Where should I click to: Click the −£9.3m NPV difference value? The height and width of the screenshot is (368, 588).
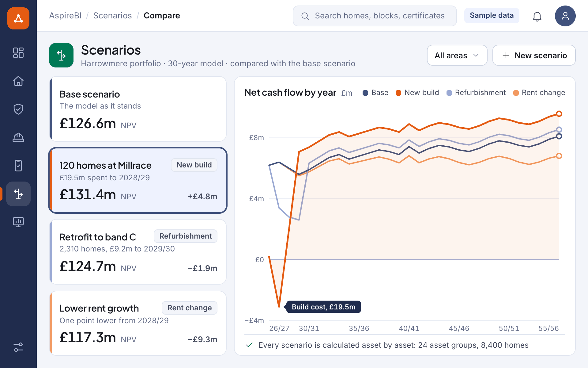tap(202, 339)
